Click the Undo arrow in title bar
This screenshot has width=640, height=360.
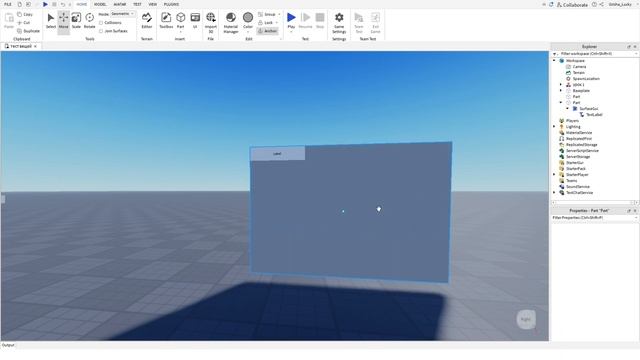click(63, 4)
